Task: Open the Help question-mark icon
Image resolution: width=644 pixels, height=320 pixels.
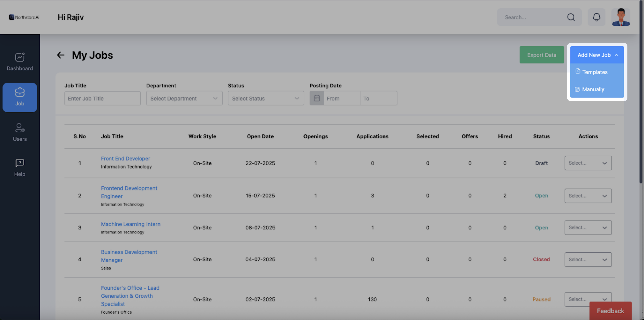Action: coord(20,163)
